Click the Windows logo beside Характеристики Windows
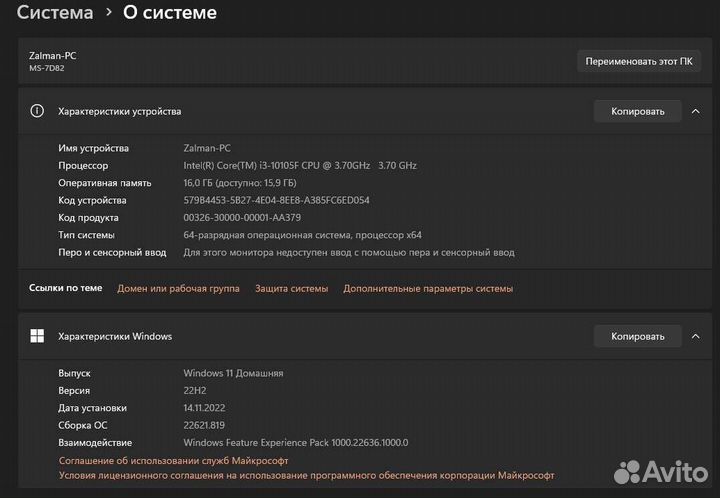 37,336
